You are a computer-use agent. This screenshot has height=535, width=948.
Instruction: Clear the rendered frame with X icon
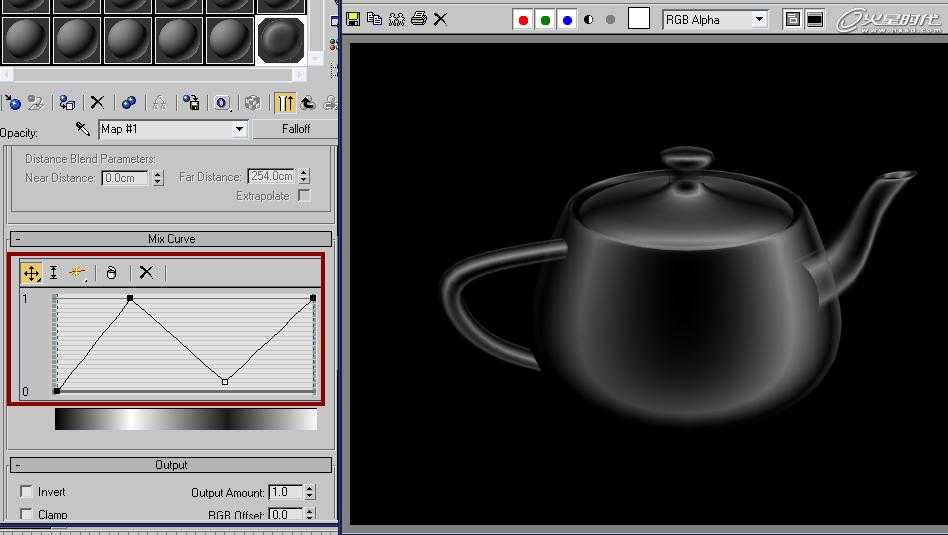[440, 19]
